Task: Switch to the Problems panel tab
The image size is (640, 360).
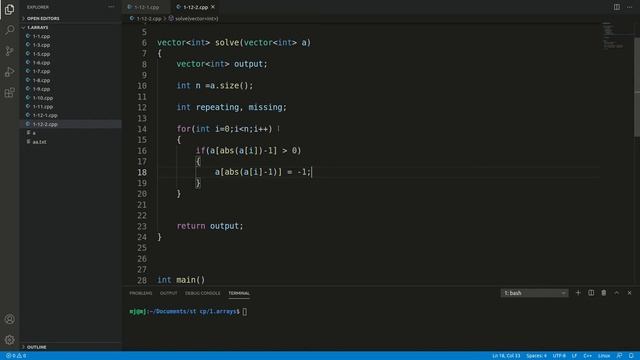Action: tap(140, 293)
